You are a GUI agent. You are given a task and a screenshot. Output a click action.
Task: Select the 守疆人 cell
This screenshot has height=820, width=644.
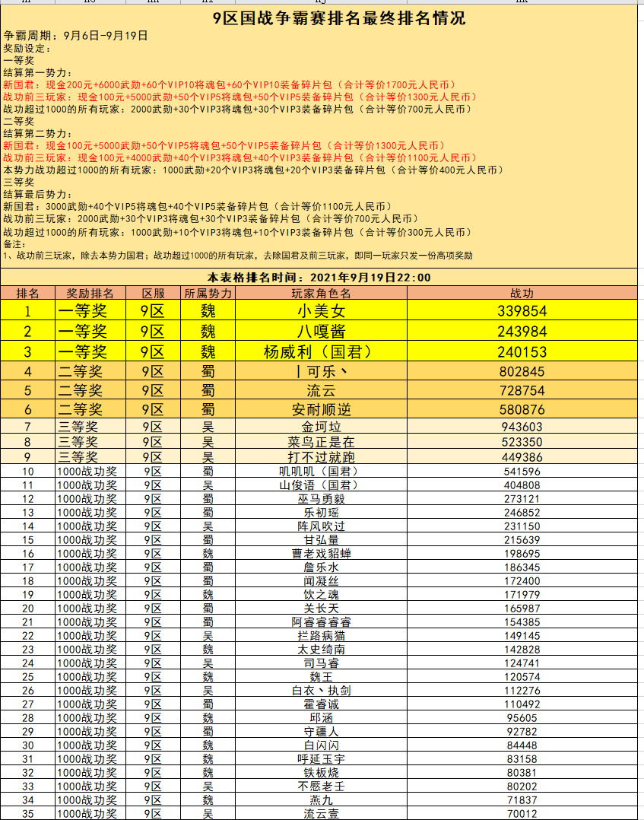tap(321, 731)
